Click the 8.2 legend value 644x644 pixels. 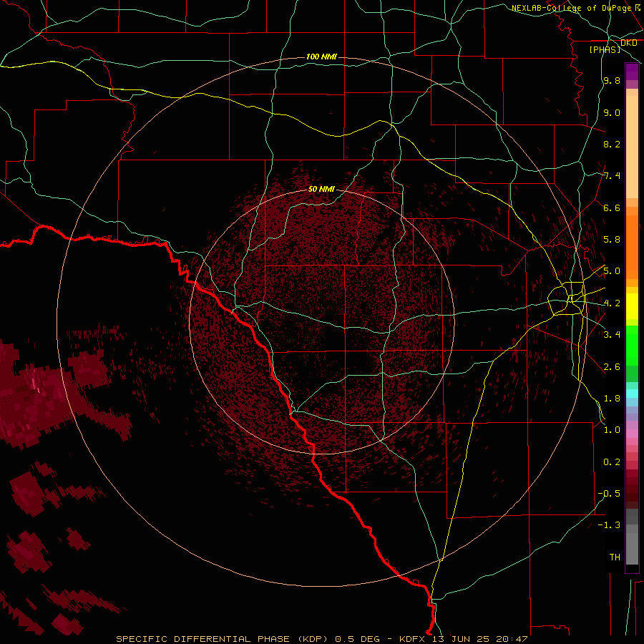click(612, 144)
